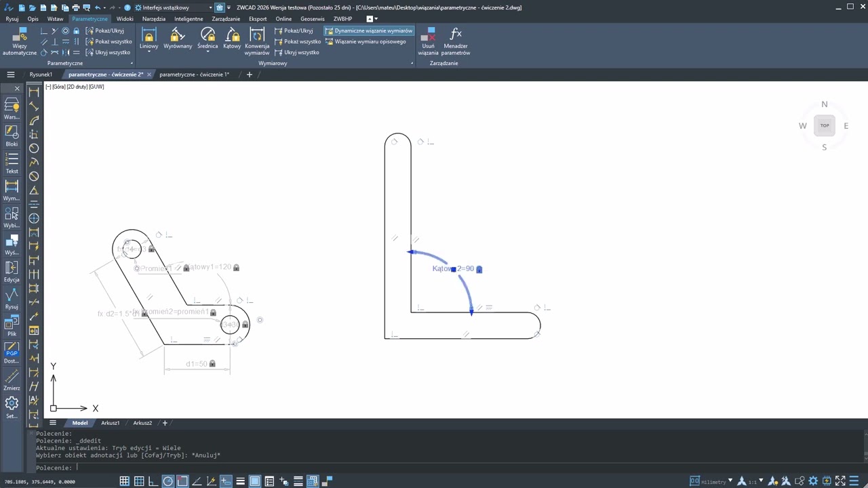This screenshot has height=488, width=868.
Task: Close the left sidebar palette with X
Action: click(17, 89)
